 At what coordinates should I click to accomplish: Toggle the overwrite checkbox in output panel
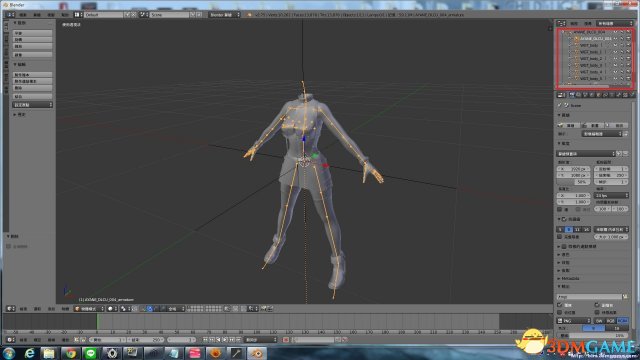[x=560, y=305]
